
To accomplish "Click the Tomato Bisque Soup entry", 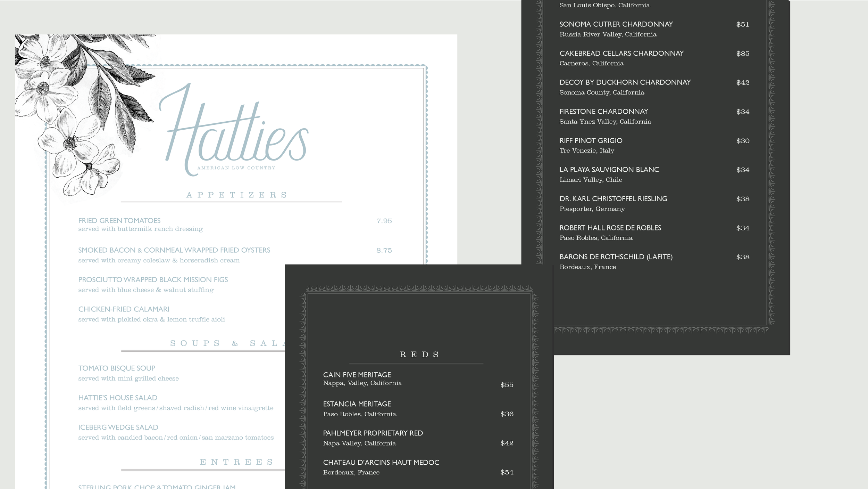I will (117, 368).
